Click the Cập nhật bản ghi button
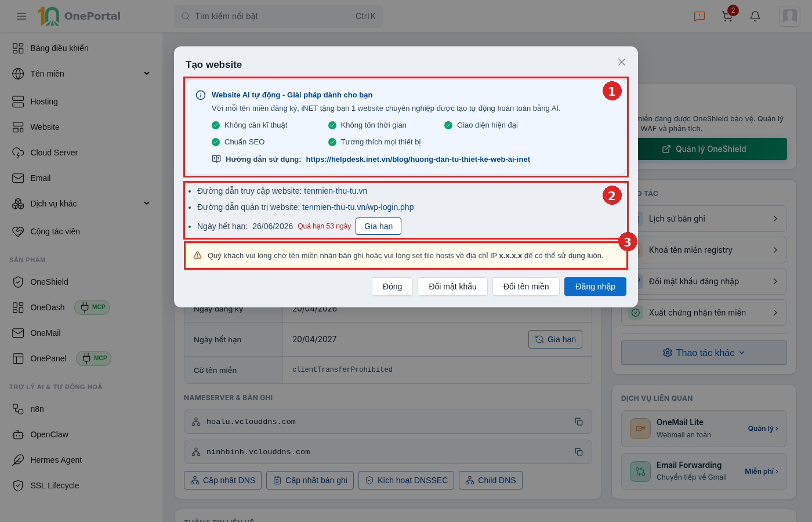 (310, 480)
